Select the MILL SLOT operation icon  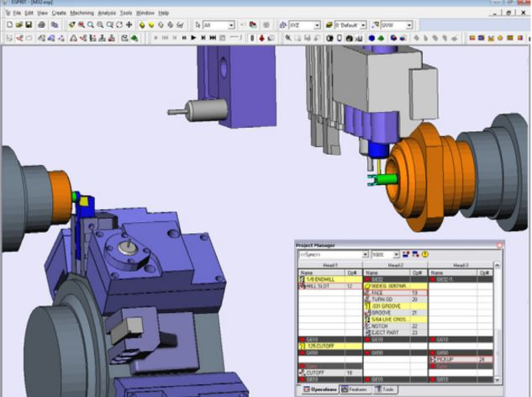click(303, 286)
